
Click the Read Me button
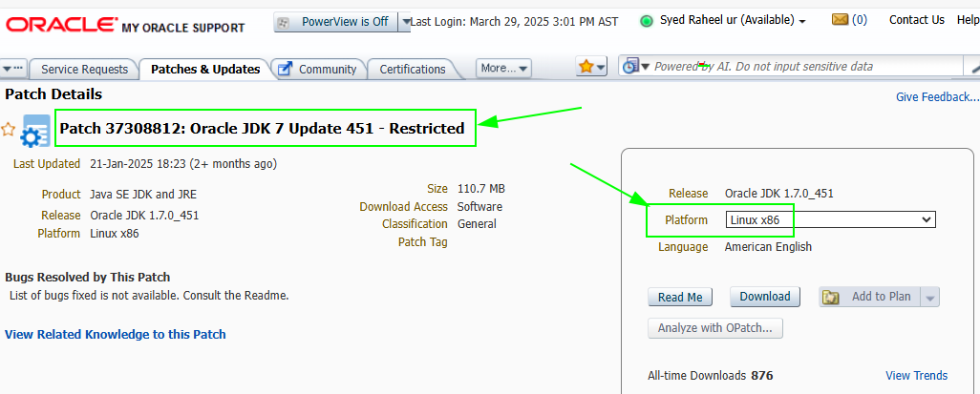(x=680, y=298)
